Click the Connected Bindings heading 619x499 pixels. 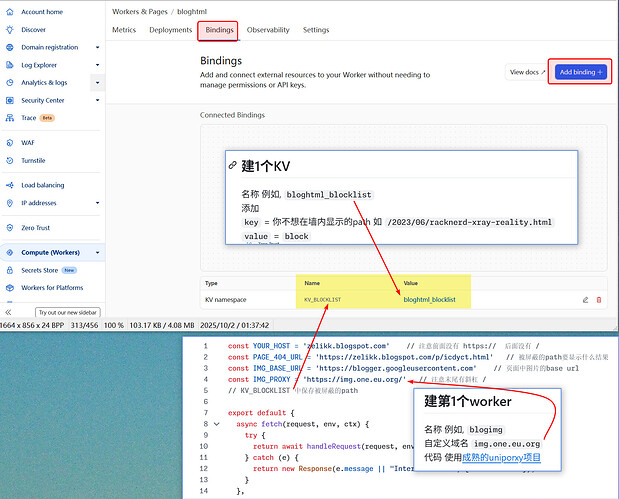tap(232, 115)
